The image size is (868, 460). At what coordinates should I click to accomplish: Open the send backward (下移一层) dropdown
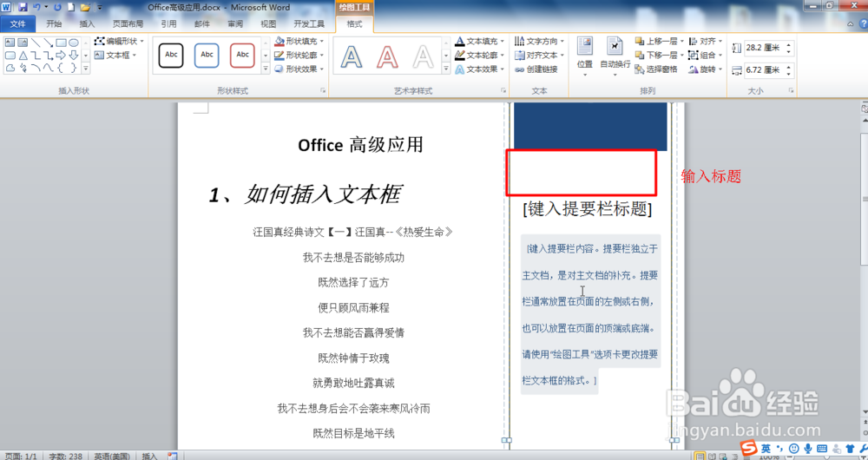pos(682,56)
